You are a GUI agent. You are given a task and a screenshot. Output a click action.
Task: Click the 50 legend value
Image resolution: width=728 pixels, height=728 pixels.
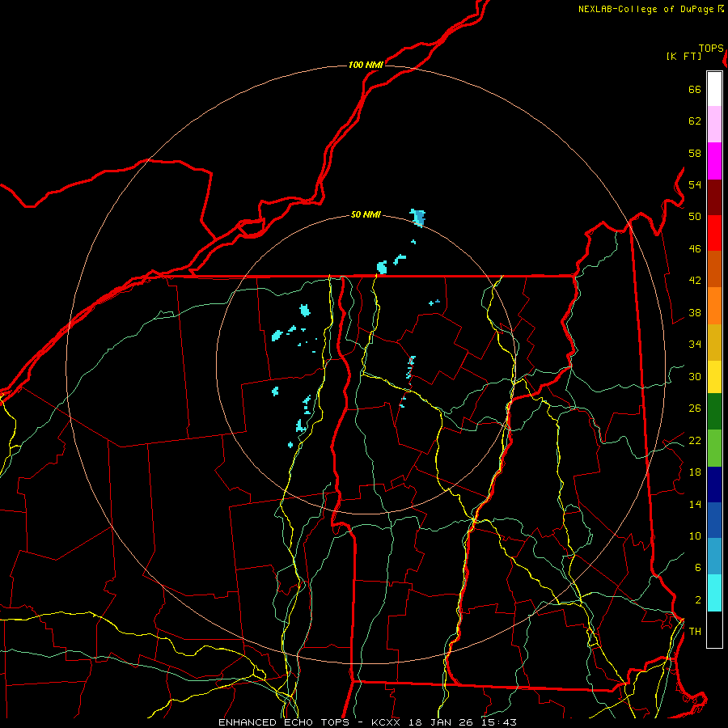[695, 217]
